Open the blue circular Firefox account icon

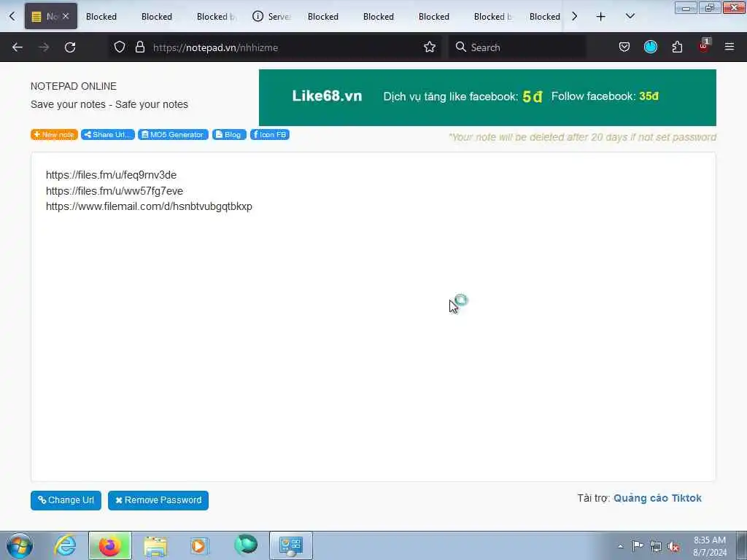click(650, 47)
